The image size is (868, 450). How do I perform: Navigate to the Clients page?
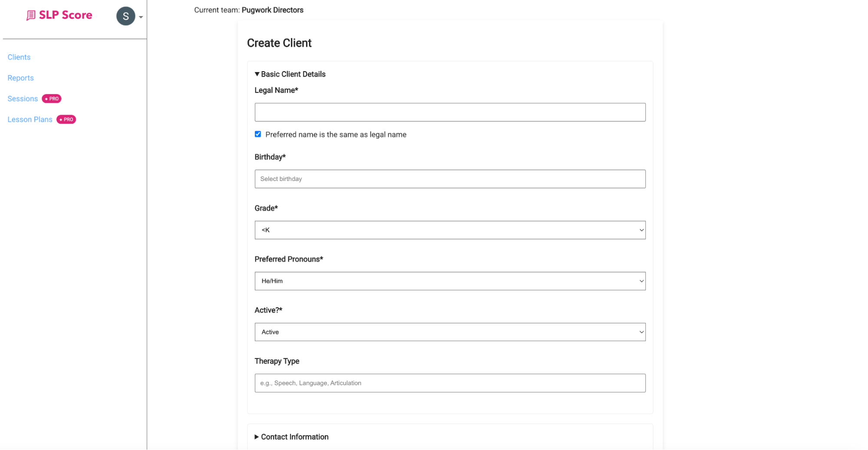click(19, 57)
